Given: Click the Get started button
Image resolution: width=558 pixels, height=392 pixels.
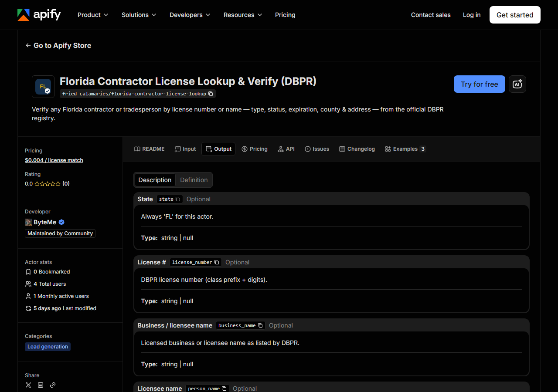Looking at the screenshot, I should pyautogui.click(x=515, y=15).
